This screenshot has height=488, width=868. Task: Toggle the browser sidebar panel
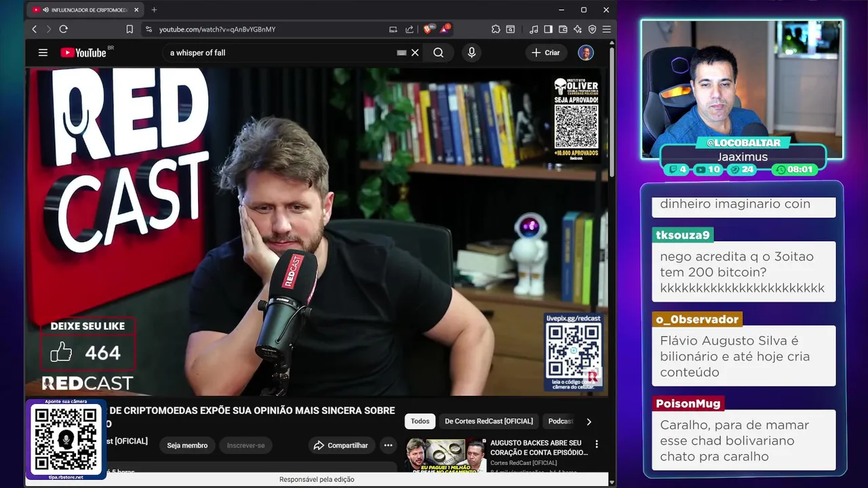click(548, 29)
